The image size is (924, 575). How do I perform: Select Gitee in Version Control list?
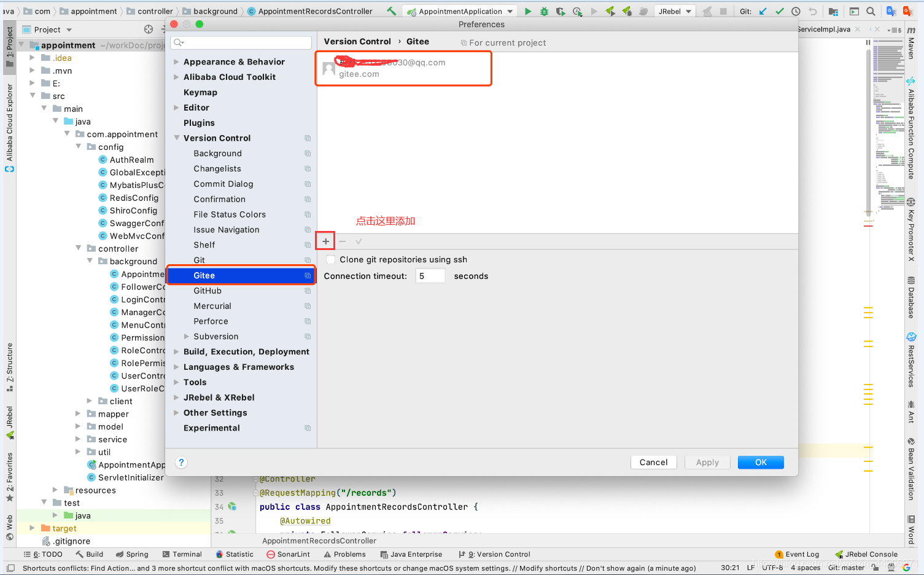(x=241, y=276)
